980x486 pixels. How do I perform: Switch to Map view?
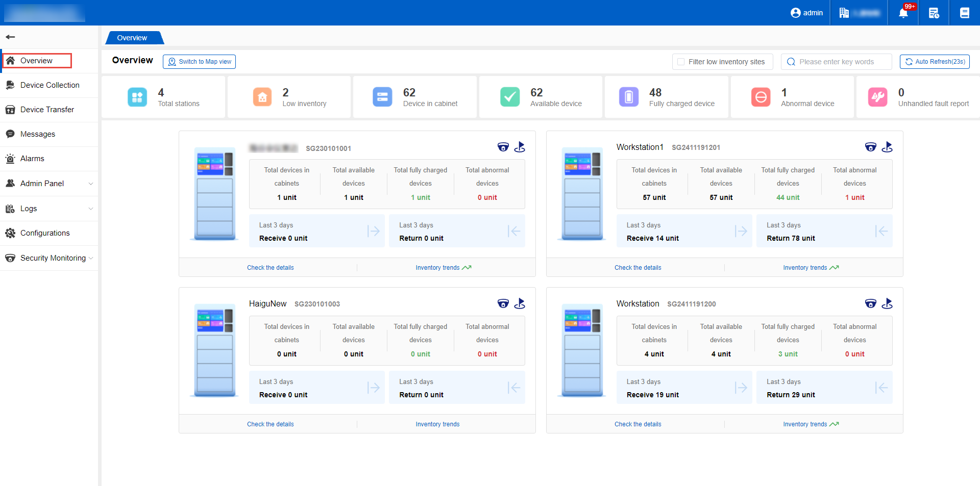(199, 62)
